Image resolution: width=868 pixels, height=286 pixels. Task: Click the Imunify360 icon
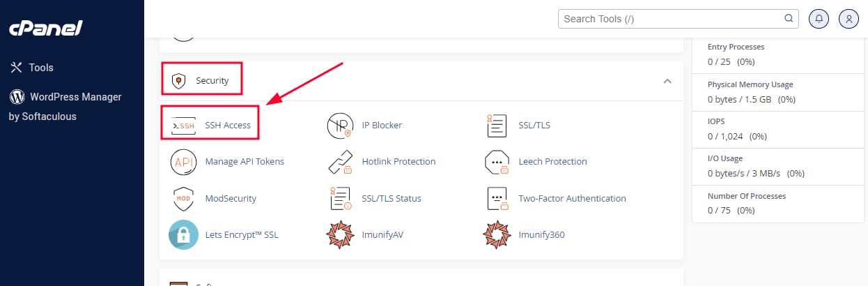497,235
